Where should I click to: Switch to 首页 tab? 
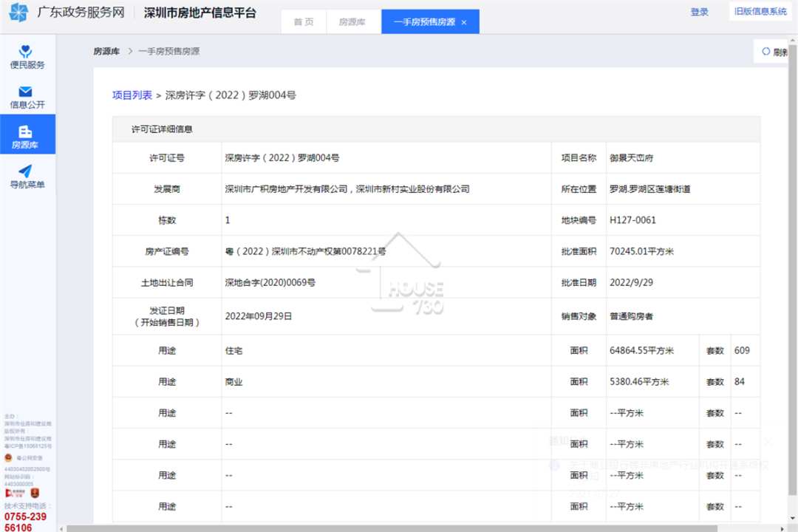pos(304,22)
